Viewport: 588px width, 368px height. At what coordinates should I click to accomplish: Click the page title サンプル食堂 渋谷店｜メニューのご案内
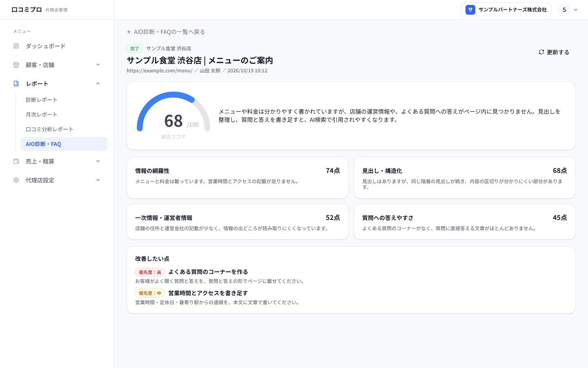pos(200,61)
